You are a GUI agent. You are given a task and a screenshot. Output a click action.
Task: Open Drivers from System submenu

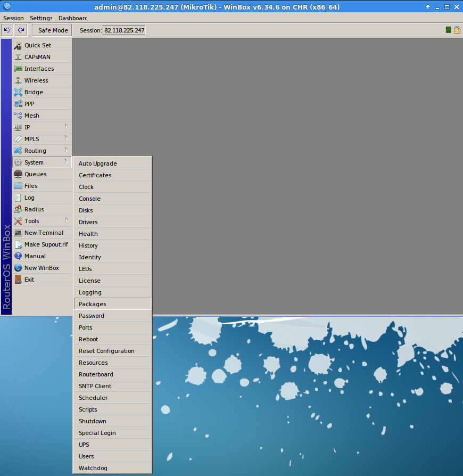tap(112, 222)
